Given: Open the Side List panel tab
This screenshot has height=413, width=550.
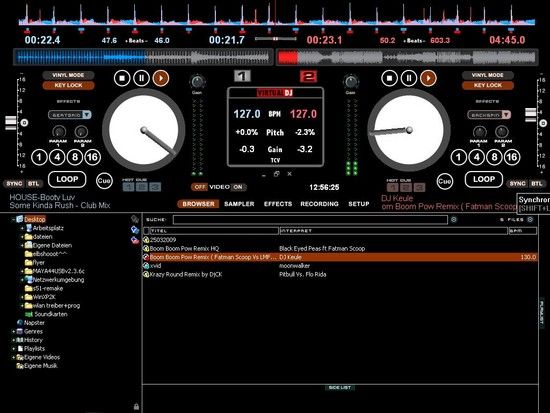Looking at the screenshot, I should click(x=340, y=388).
